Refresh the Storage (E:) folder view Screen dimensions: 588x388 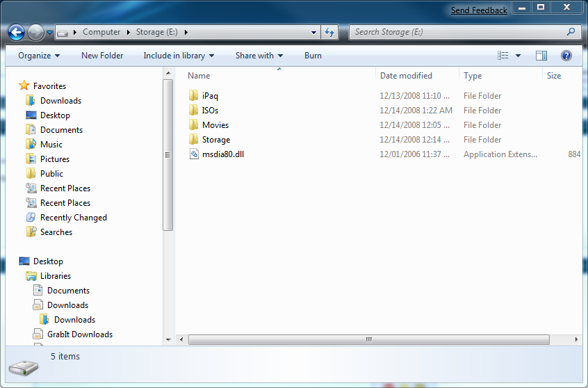[x=329, y=32]
